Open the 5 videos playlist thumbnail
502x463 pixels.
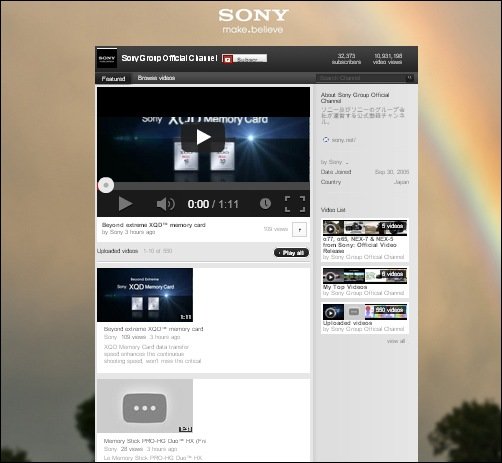(x=365, y=228)
